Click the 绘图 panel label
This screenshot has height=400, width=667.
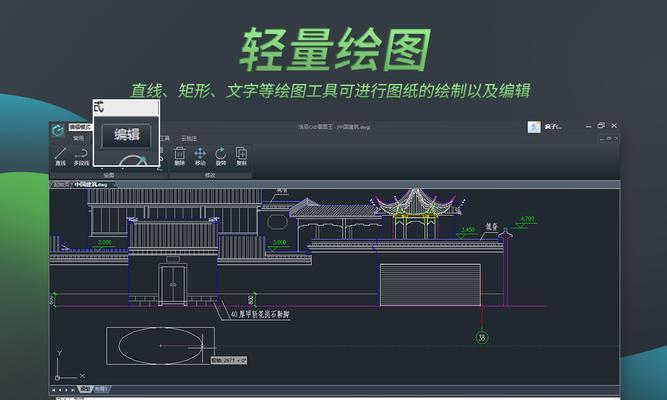(109, 175)
